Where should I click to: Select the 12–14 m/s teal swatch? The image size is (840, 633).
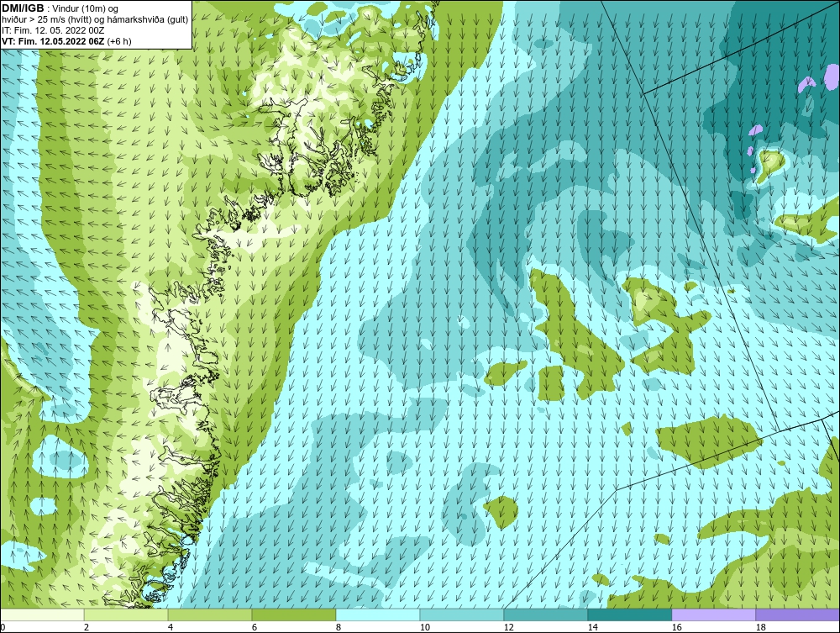(x=546, y=615)
